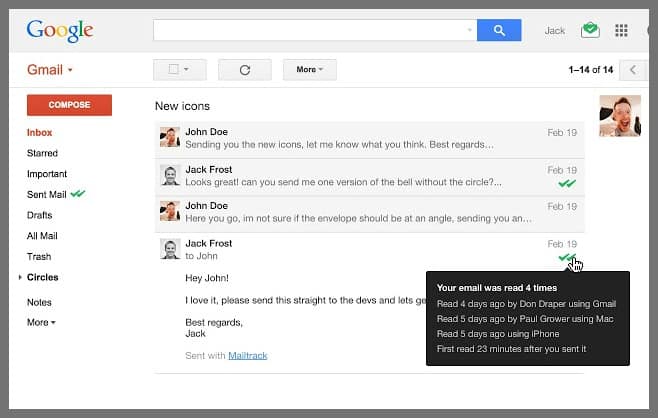Open the Starred folder

(42, 153)
